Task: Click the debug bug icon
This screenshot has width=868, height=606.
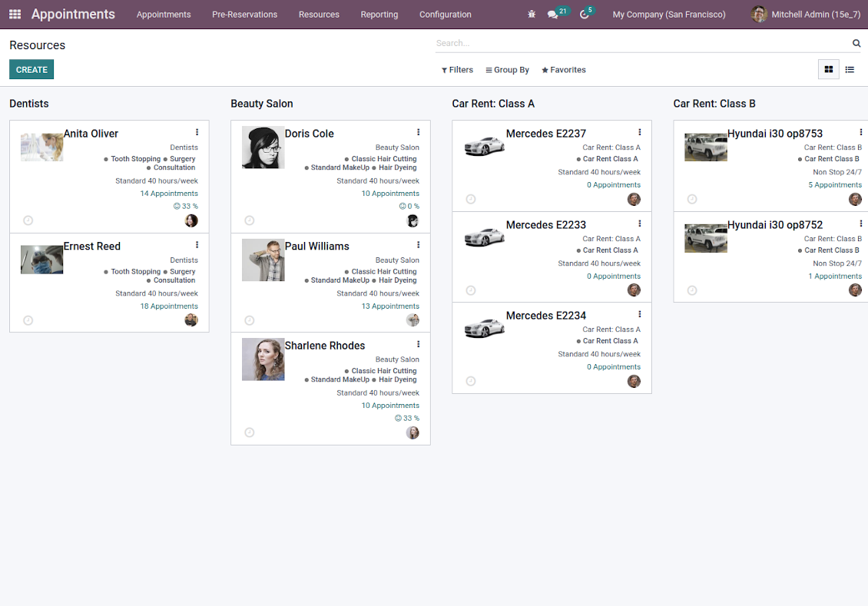Action: [532, 15]
